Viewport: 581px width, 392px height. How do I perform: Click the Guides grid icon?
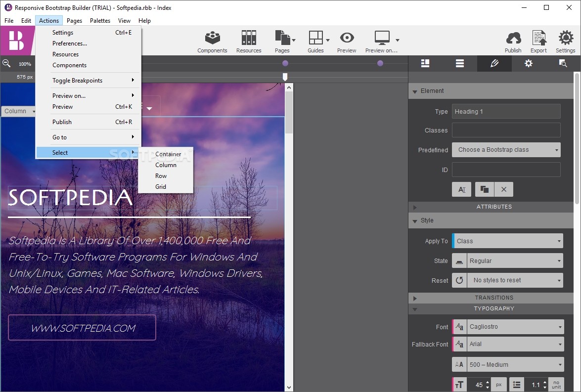pos(315,38)
